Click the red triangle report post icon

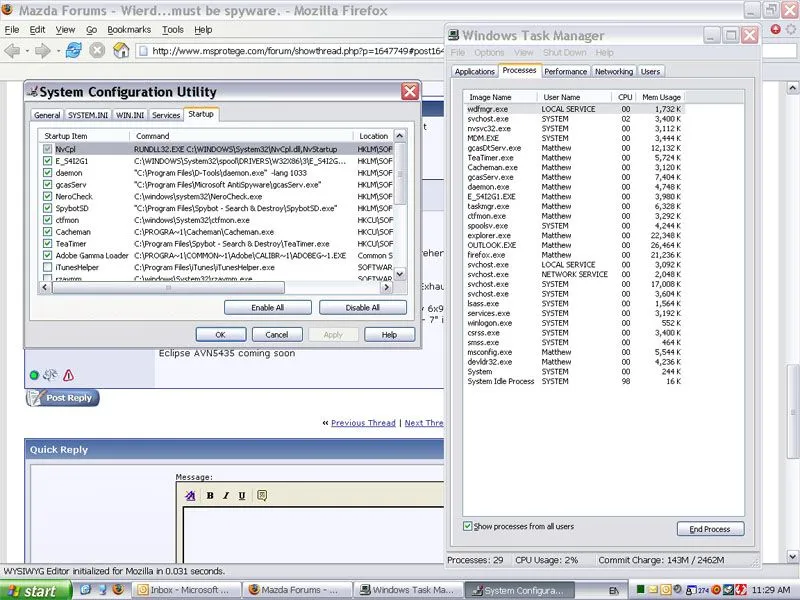point(68,376)
